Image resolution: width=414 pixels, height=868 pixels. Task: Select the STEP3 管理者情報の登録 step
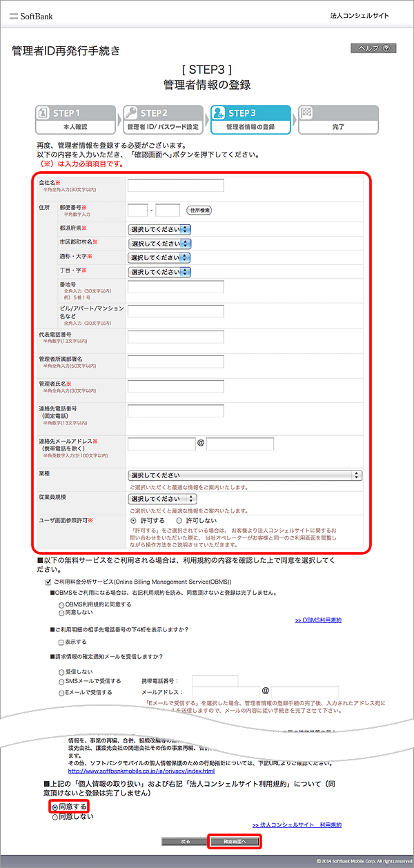click(x=250, y=119)
